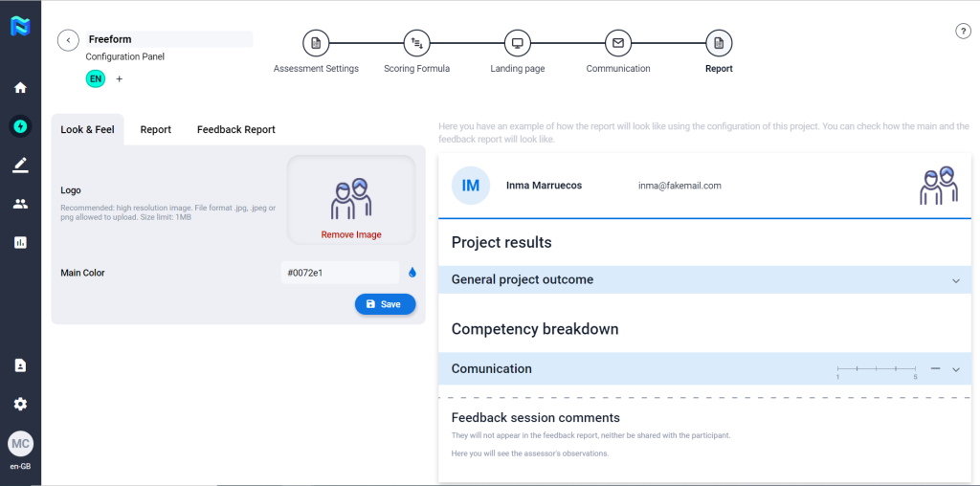Open the bar chart analytics icon

(20, 243)
